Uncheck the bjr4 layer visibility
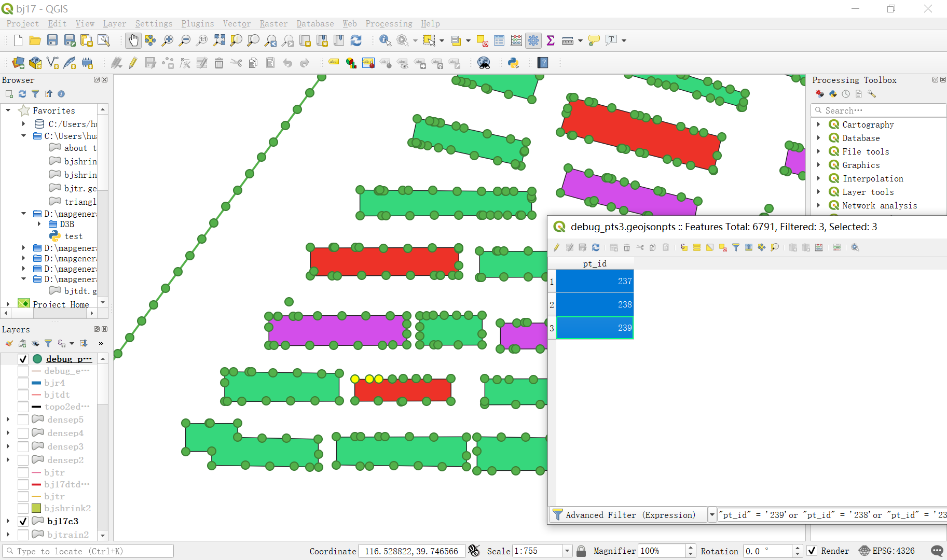 pyautogui.click(x=23, y=383)
